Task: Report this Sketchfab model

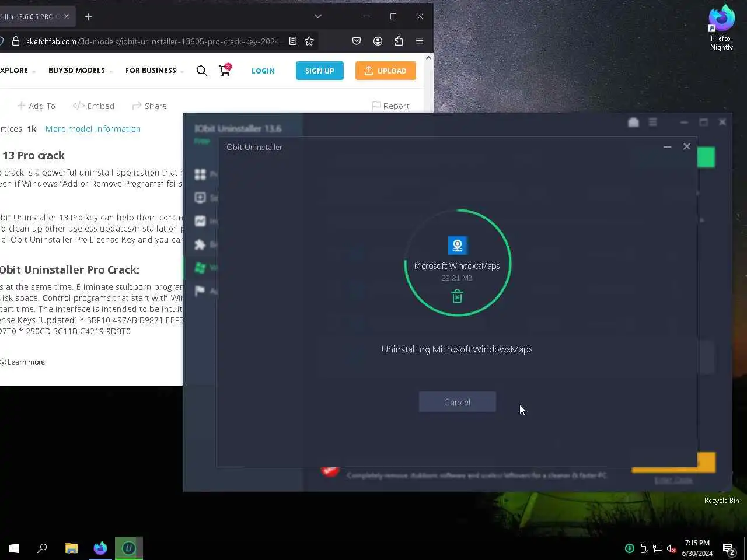Action: pyautogui.click(x=390, y=106)
